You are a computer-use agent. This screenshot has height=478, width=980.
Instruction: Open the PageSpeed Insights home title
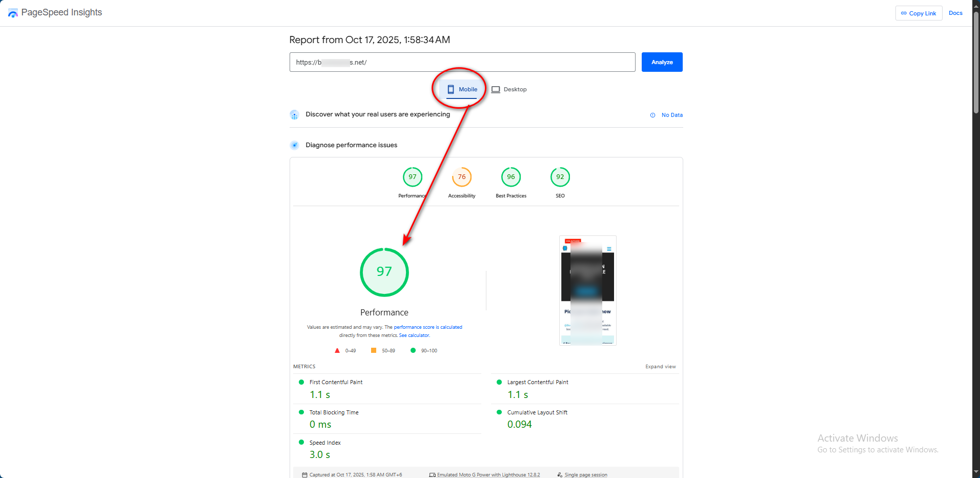(x=62, y=12)
